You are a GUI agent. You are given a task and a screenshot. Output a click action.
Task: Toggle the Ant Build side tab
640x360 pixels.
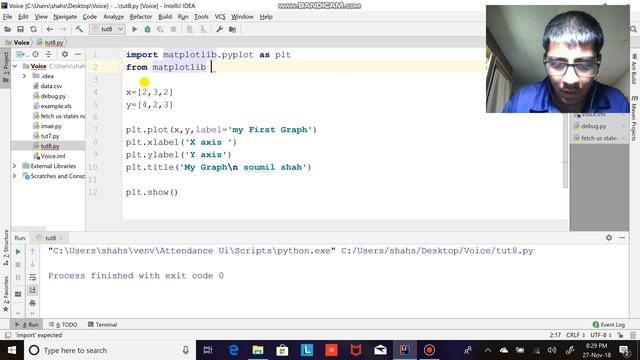pyautogui.click(x=634, y=68)
